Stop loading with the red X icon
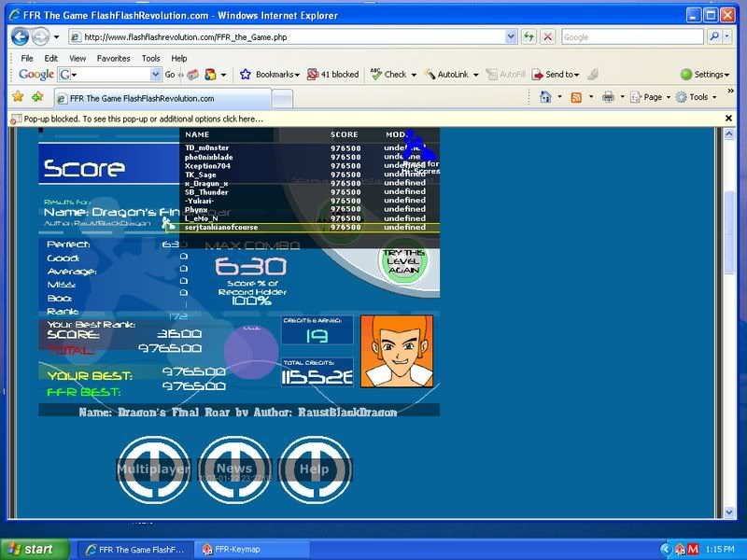The width and height of the screenshot is (747, 560). 548,36
